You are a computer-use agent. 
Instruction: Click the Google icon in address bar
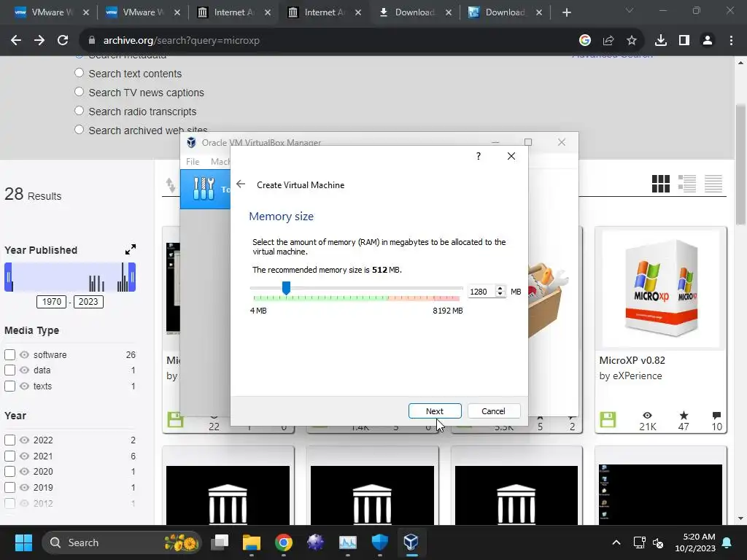pyautogui.click(x=585, y=41)
